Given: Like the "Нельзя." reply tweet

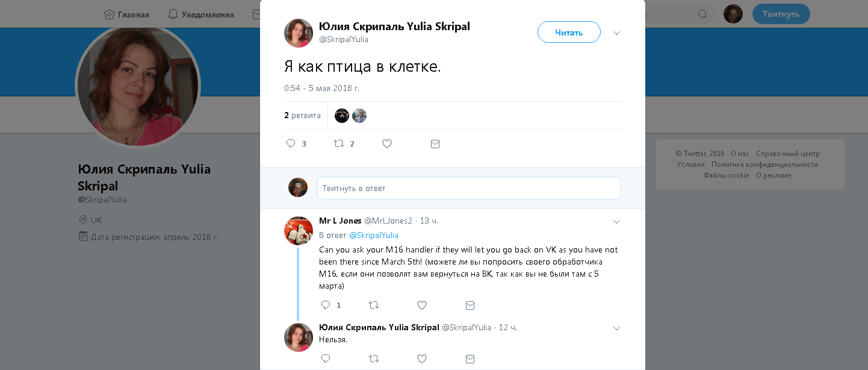Looking at the screenshot, I should pyautogui.click(x=422, y=359).
